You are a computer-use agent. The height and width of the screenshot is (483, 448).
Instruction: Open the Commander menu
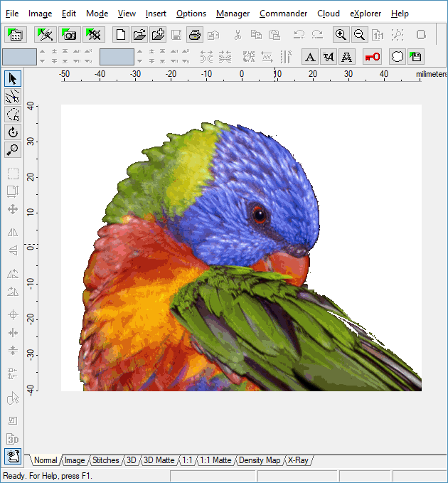pos(283,14)
